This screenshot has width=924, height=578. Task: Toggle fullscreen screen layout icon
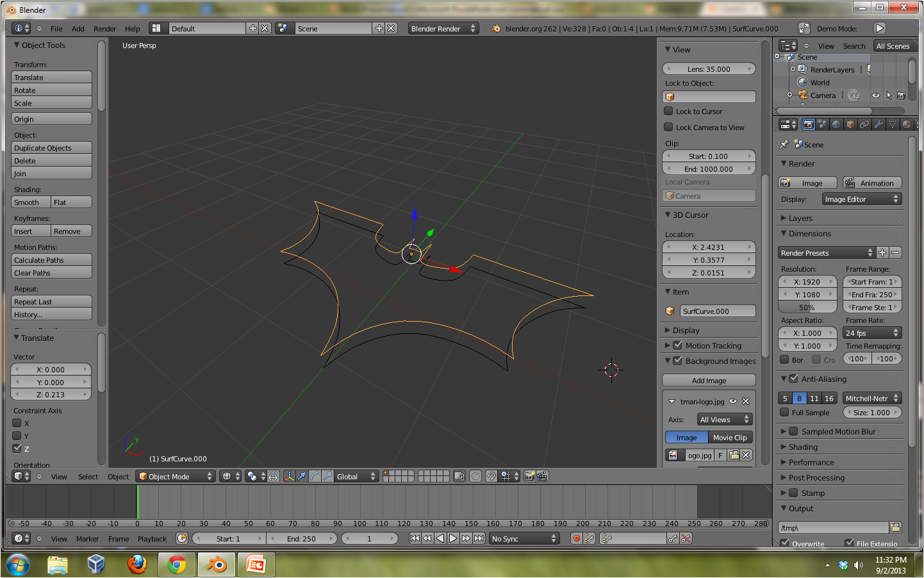click(804, 28)
